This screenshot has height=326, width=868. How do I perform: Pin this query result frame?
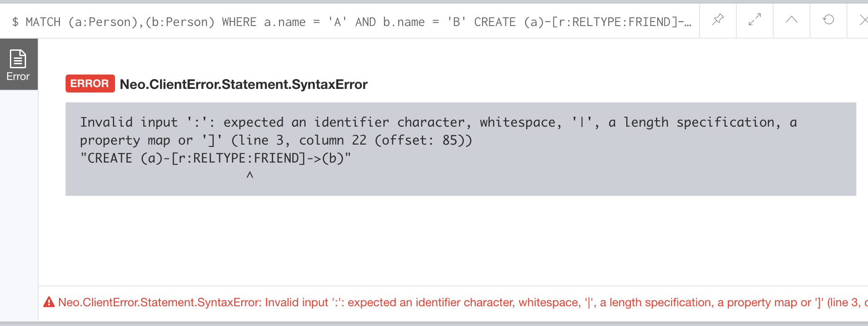[x=718, y=20]
